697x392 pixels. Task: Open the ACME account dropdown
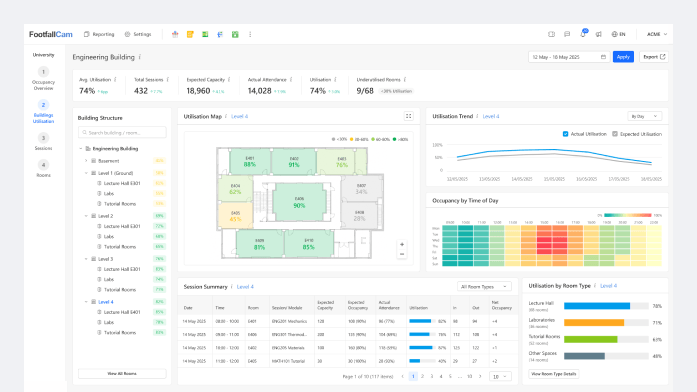tap(657, 34)
